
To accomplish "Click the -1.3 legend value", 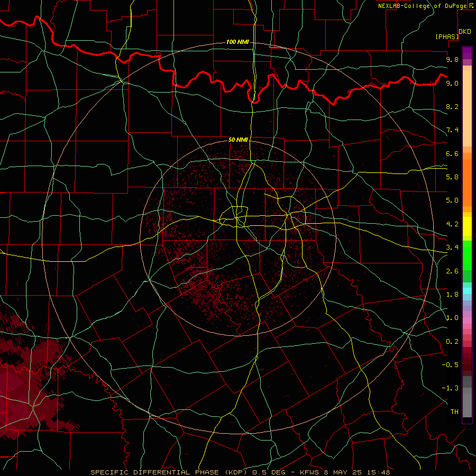I will click(x=450, y=388).
